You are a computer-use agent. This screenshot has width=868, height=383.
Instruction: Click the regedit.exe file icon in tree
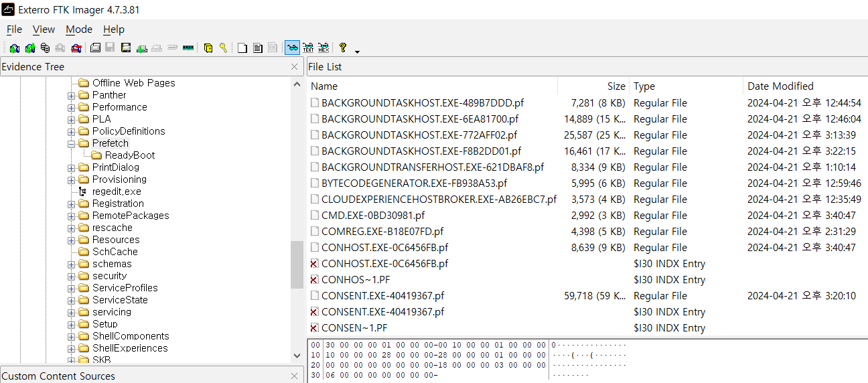click(83, 191)
